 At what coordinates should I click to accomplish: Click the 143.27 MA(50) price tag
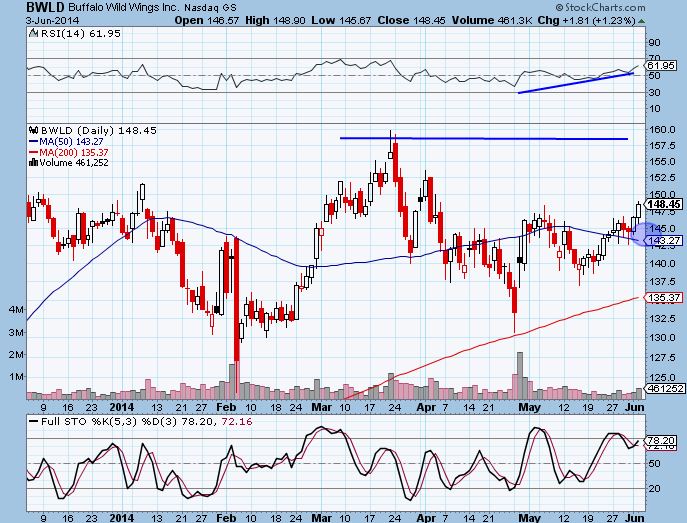click(x=663, y=240)
